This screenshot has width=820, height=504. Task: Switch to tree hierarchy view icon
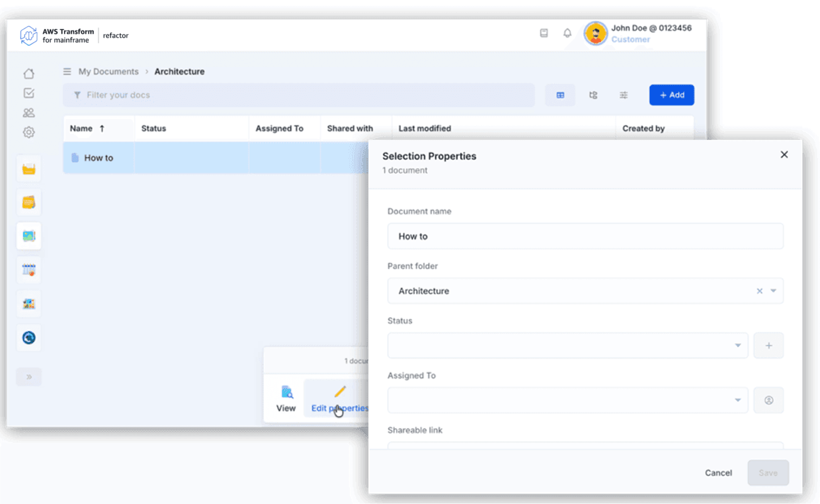click(x=593, y=95)
